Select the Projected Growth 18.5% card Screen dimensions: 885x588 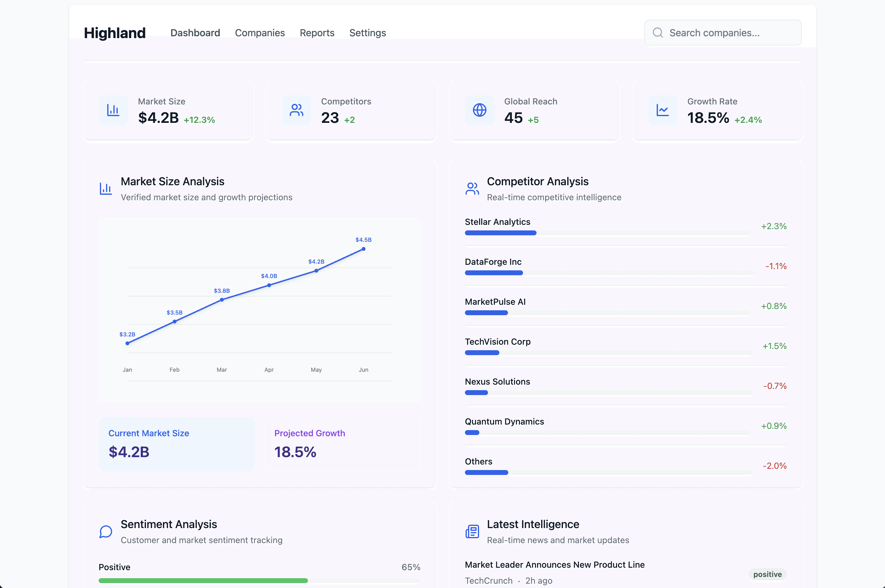343,444
